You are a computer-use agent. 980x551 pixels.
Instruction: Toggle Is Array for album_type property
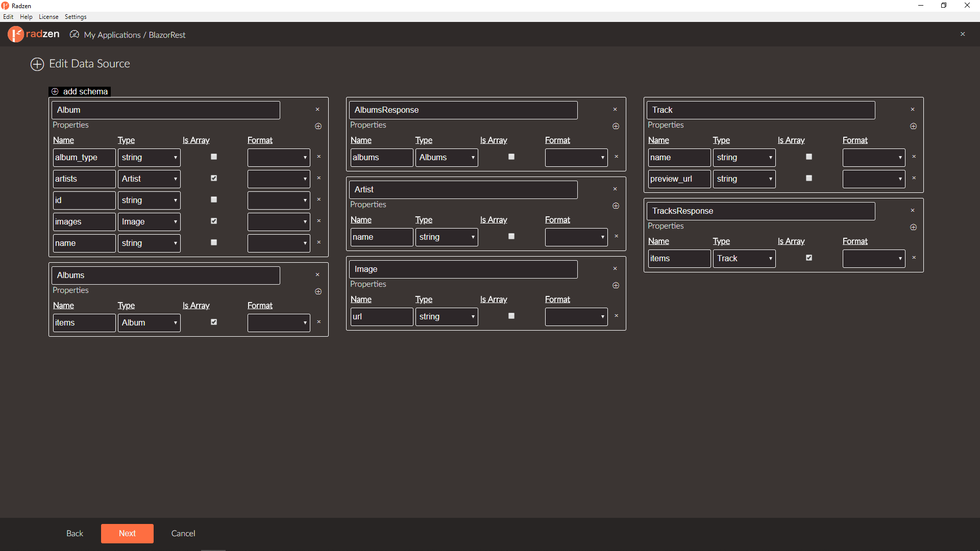tap(214, 157)
